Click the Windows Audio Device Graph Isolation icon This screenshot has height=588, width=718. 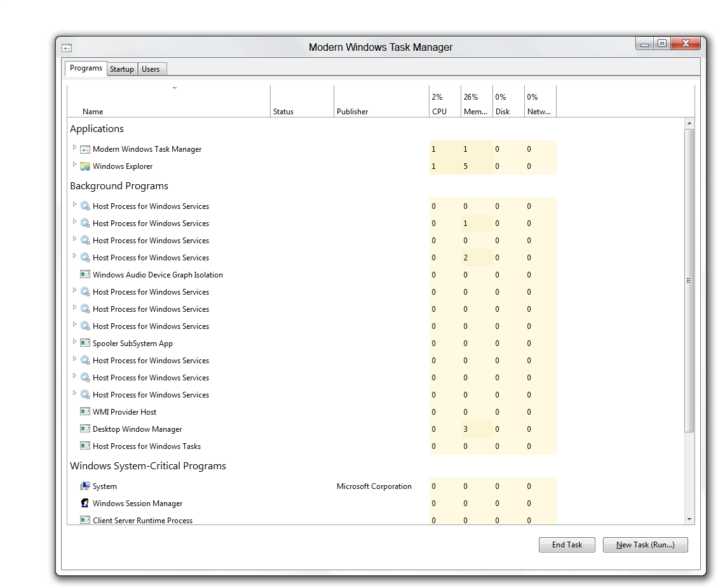click(x=85, y=275)
